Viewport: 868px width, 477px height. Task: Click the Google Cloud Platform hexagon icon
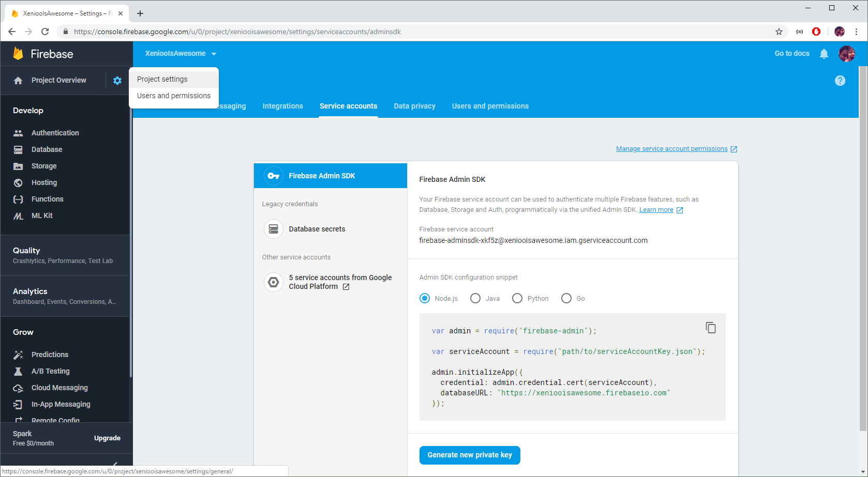click(274, 282)
